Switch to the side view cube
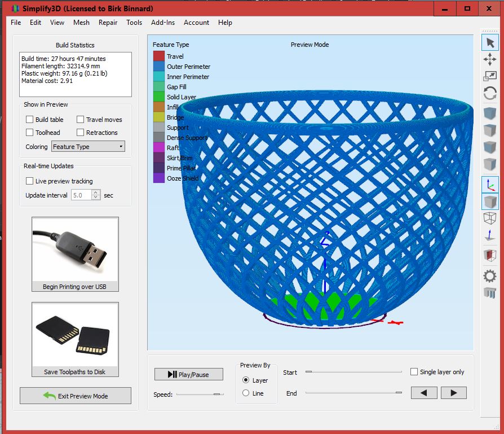Screen dimensions: 504x434 [490, 164]
